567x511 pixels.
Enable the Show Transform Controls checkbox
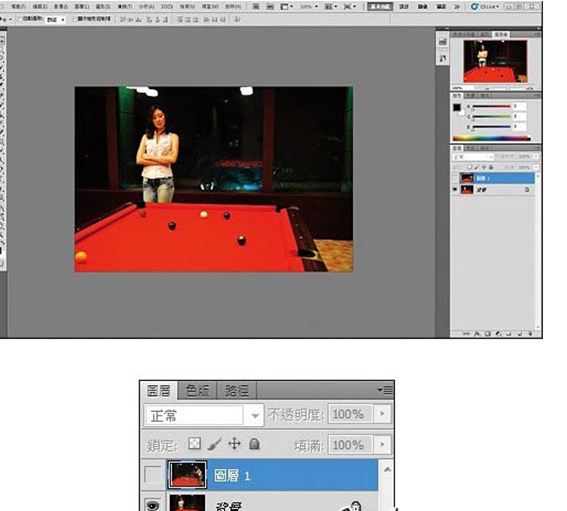coord(74,19)
